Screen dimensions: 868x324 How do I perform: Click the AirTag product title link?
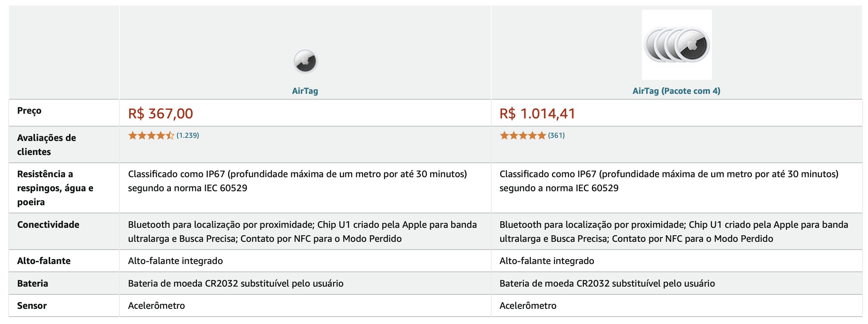click(x=305, y=91)
